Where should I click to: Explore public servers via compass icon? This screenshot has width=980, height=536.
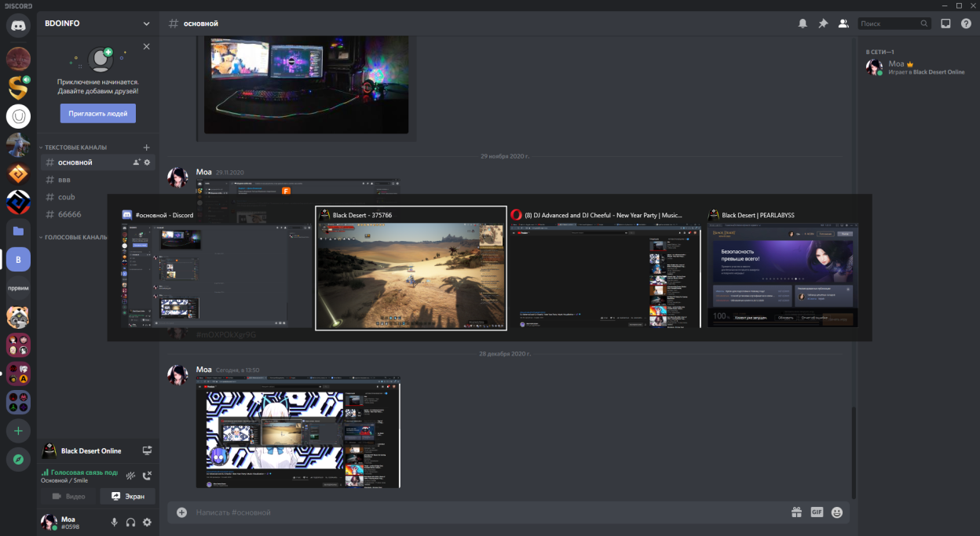pyautogui.click(x=18, y=459)
